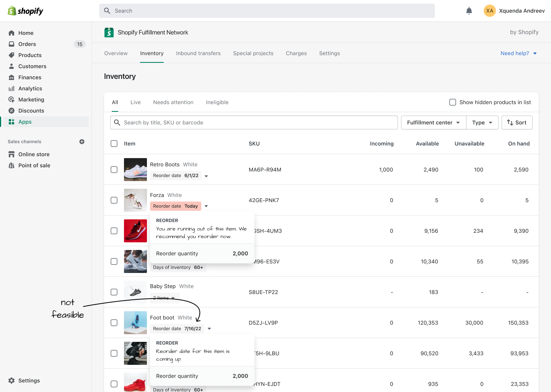Viewport: 551px width, 392px height.
Task: Open Home via its house icon
Action: click(11, 33)
